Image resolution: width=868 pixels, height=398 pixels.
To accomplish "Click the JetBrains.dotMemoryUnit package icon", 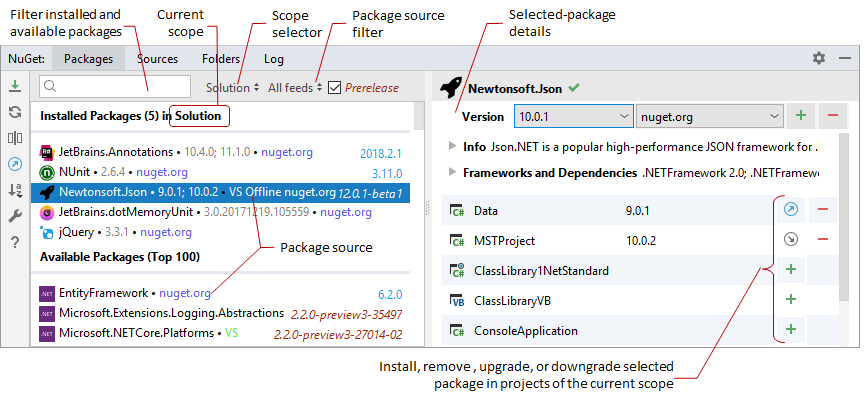I will (x=46, y=212).
